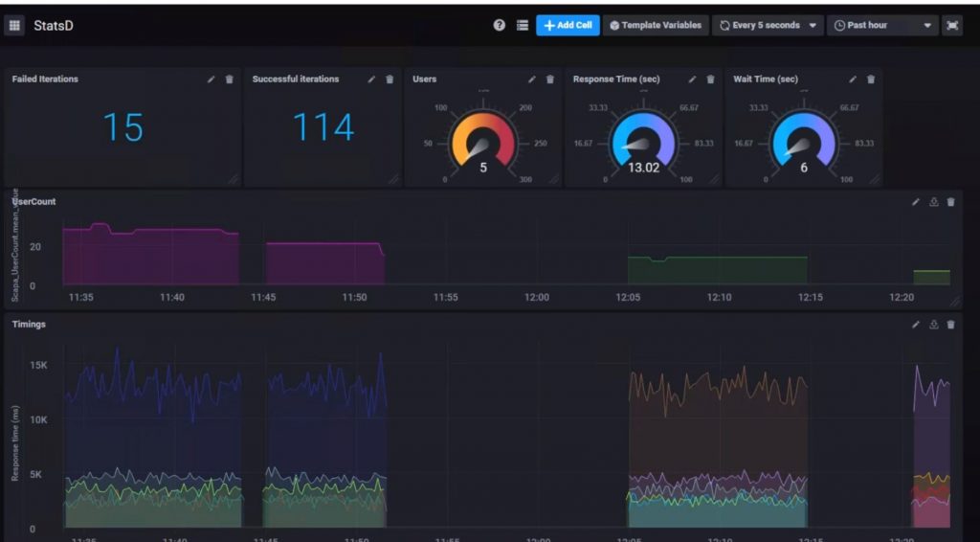Click the UserCount cell title
Image resolution: width=980 pixels, height=542 pixels.
pos(33,202)
